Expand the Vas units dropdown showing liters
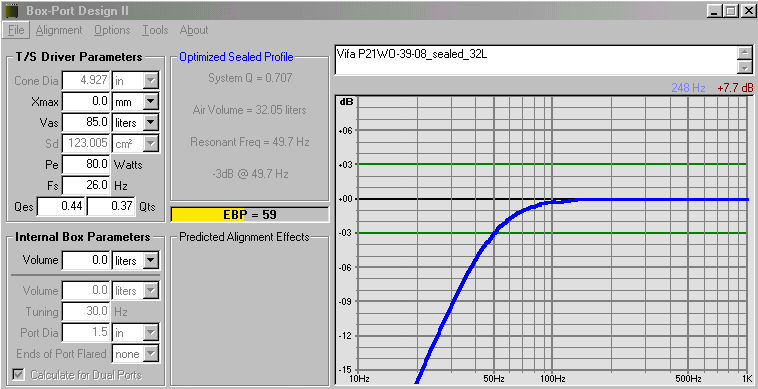The height and width of the screenshot is (389, 758). [151, 123]
